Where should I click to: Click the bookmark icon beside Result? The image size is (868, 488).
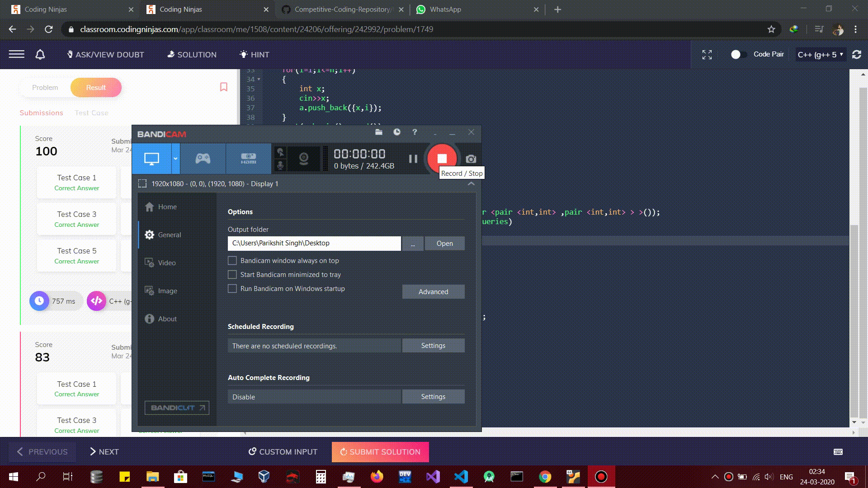(223, 87)
